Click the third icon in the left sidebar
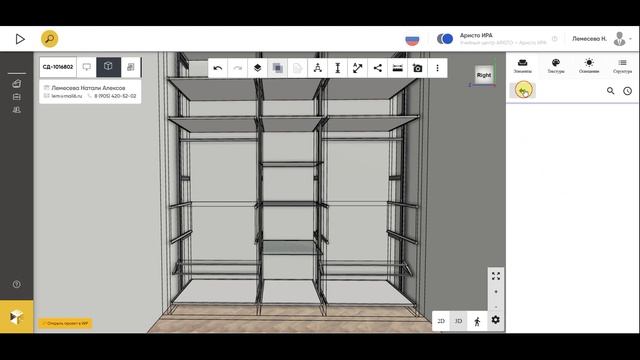The height and width of the screenshot is (360, 640). tap(17, 110)
